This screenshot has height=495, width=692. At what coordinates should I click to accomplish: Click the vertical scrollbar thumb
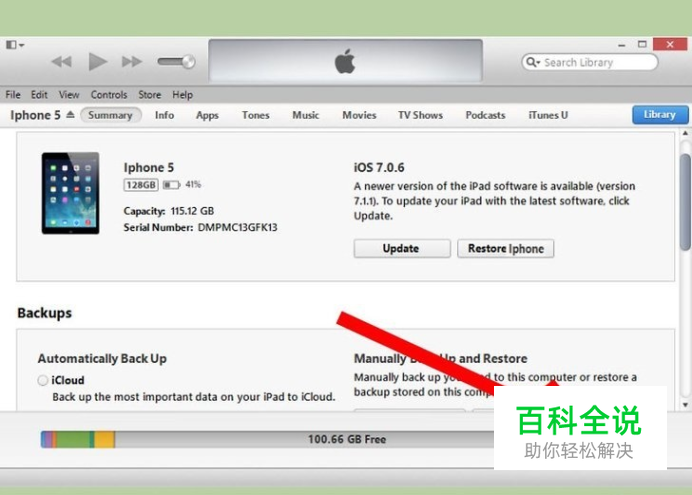tap(685, 202)
